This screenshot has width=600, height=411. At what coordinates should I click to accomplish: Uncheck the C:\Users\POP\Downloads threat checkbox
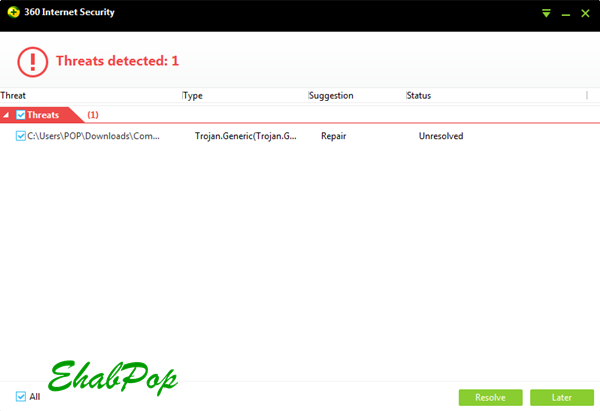[21, 136]
